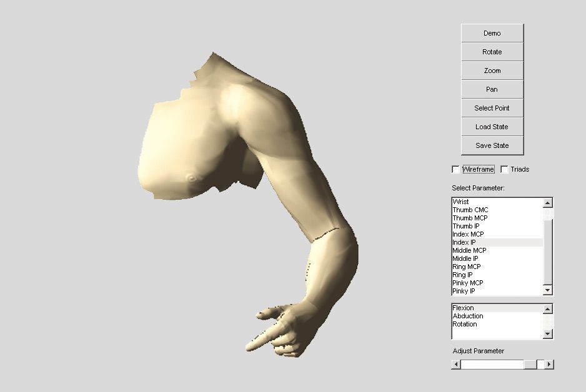Click the Demo button

492,32
